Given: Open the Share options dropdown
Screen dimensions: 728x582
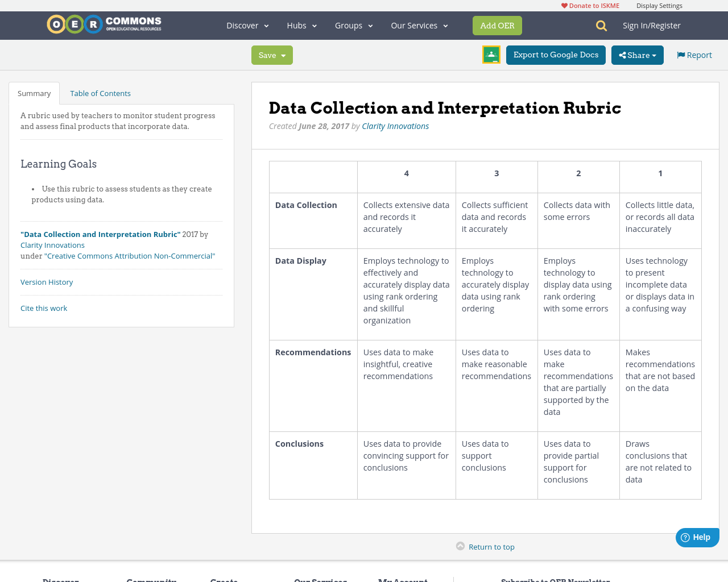Looking at the screenshot, I should [x=653, y=55].
